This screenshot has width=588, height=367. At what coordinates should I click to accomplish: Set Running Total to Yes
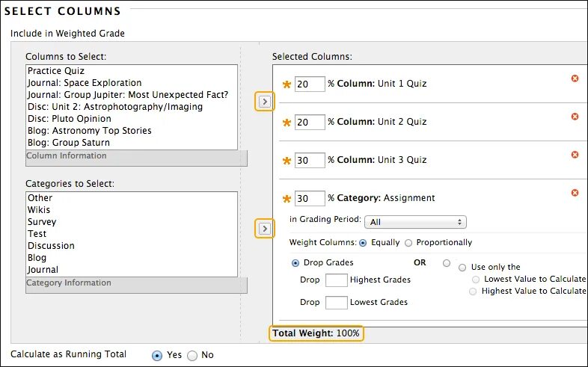[x=157, y=356]
